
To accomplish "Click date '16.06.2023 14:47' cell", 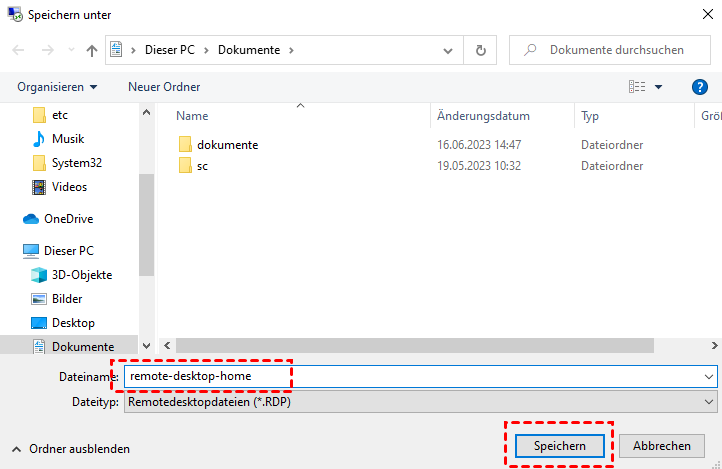I will click(479, 145).
